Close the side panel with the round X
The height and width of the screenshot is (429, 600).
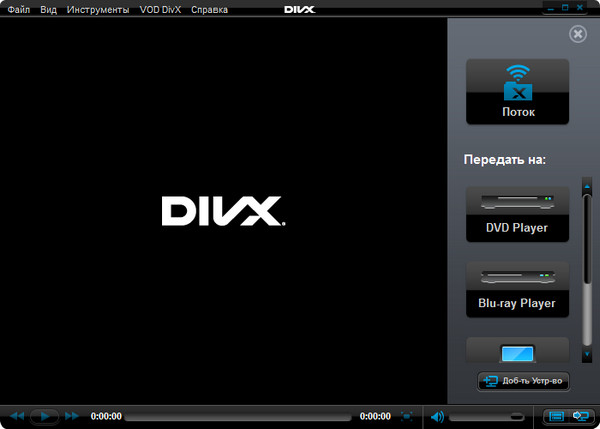(577, 34)
